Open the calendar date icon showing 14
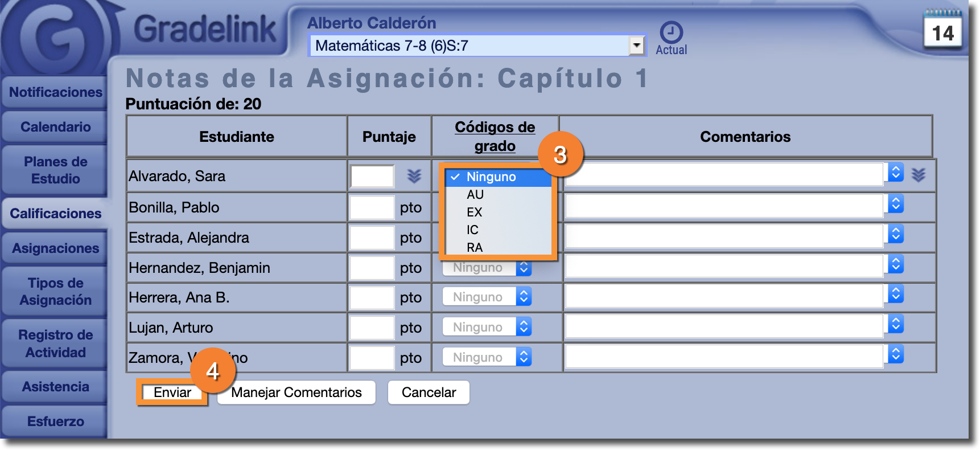 coord(942,32)
